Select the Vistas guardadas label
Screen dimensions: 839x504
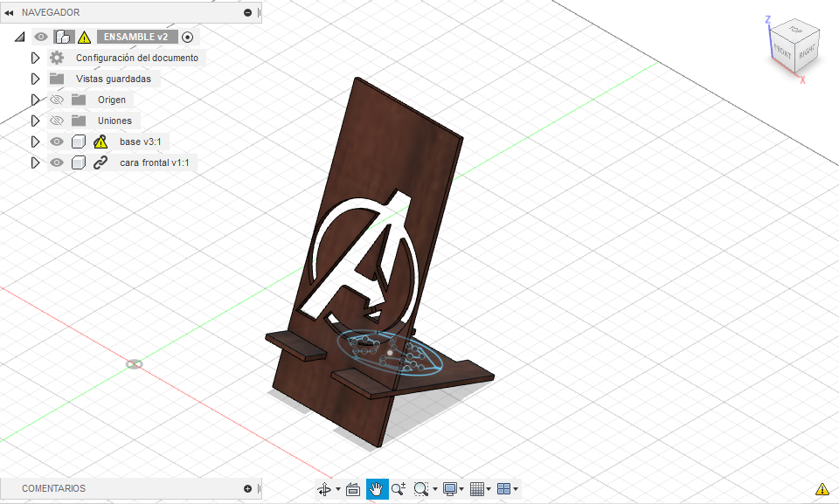click(x=114, y=79)
